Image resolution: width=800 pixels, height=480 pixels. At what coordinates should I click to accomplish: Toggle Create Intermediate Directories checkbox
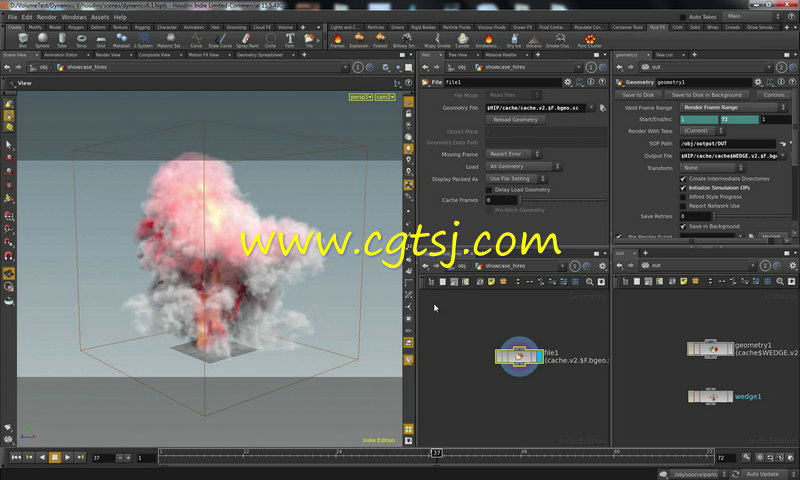(683, 179)
